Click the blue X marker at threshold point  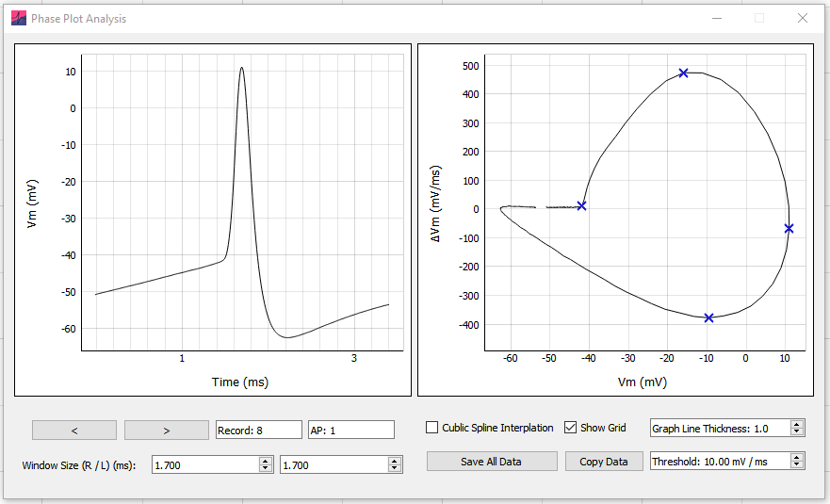pyautogui.click(x=581, y=206)
